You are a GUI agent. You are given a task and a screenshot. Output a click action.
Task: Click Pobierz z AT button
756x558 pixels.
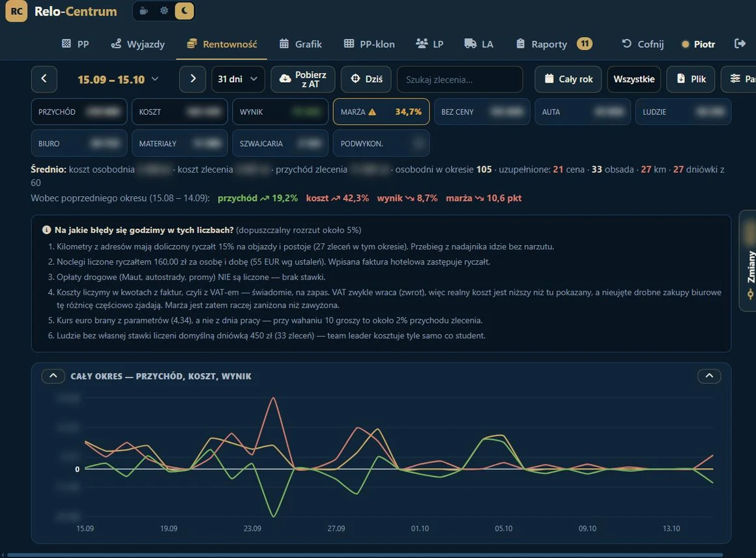[303, 79]
